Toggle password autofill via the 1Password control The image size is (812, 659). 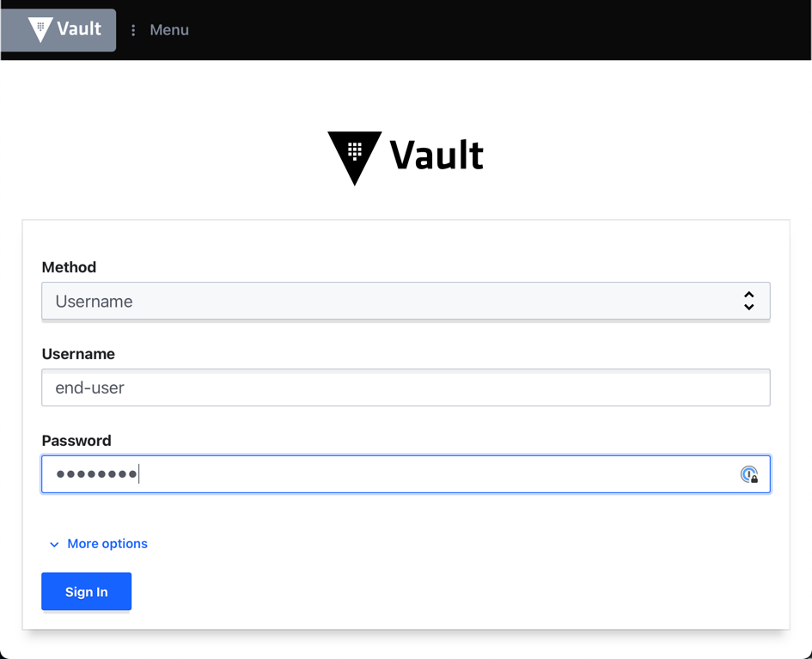748,474
